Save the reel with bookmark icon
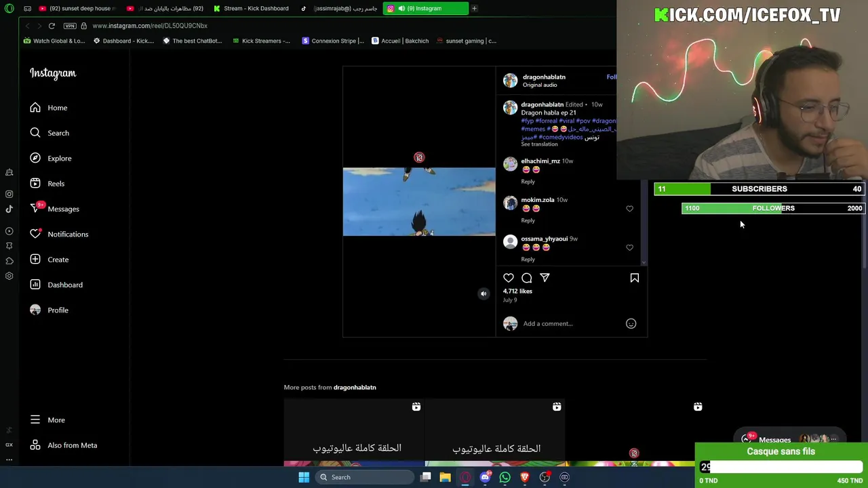This screenshot has height=488, width=868. coord(635,278)
